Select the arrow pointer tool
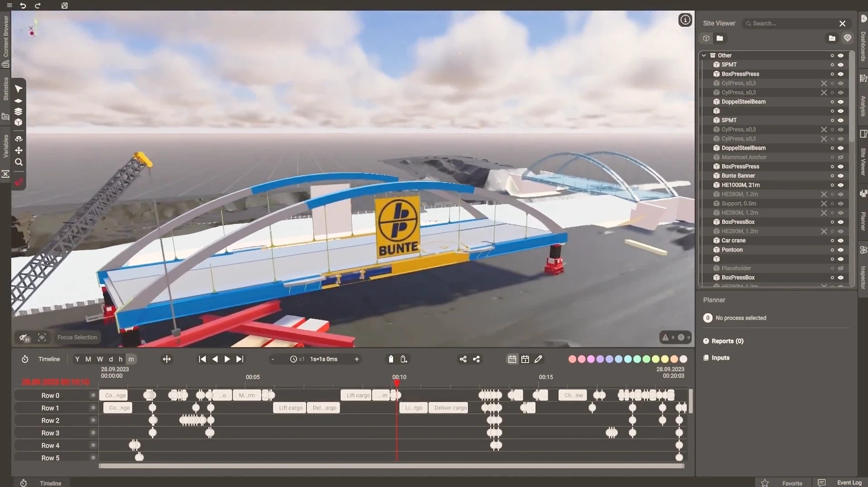Screen dimensions: 868x487 pos(19,89)
